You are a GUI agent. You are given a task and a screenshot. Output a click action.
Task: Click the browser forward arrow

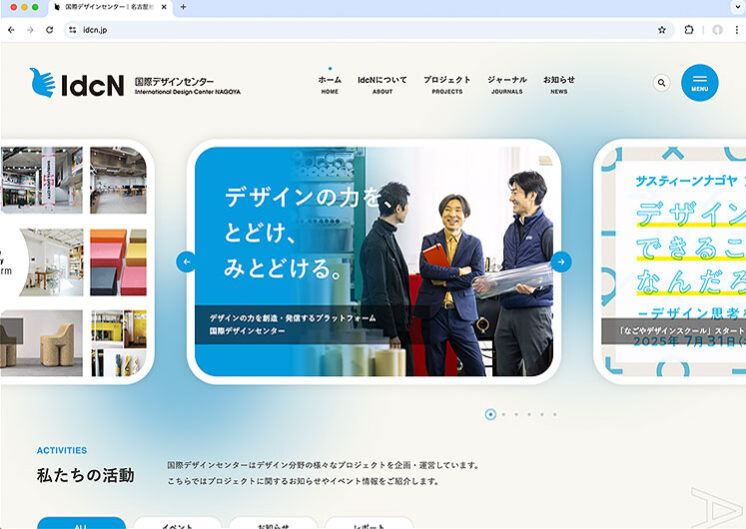(30, 30)
